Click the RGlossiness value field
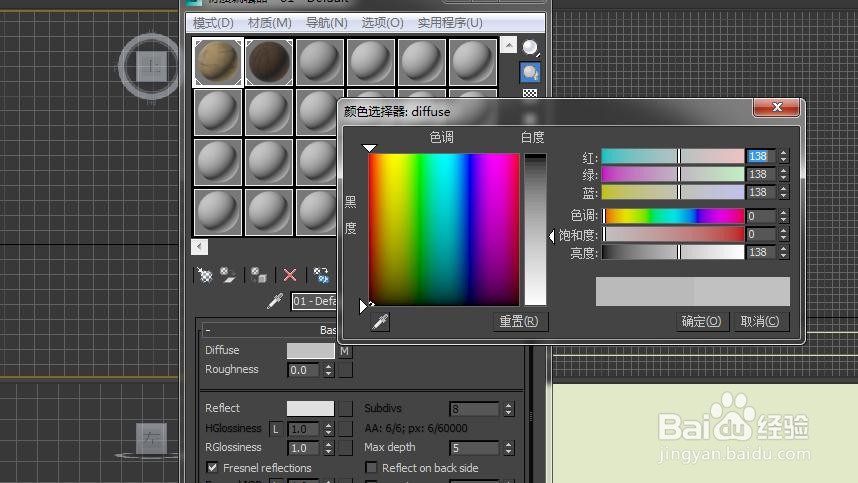The height and width of the screenshot is (483, 858). (304, 449)
